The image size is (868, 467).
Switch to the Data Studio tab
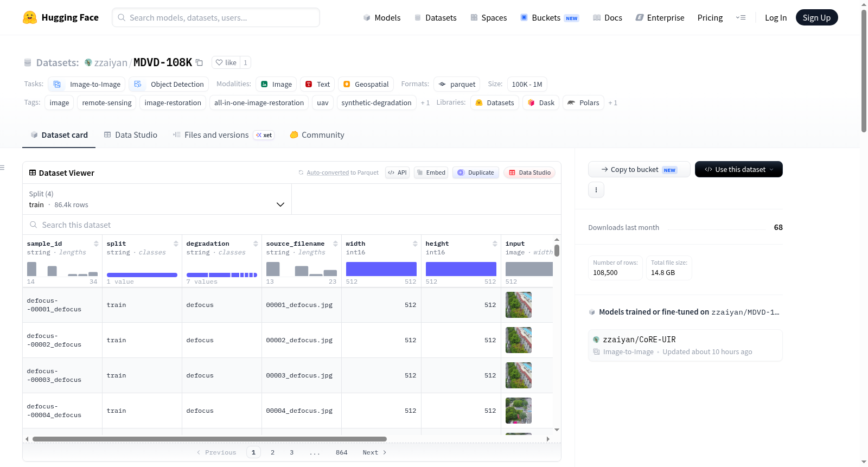[131, 135]
